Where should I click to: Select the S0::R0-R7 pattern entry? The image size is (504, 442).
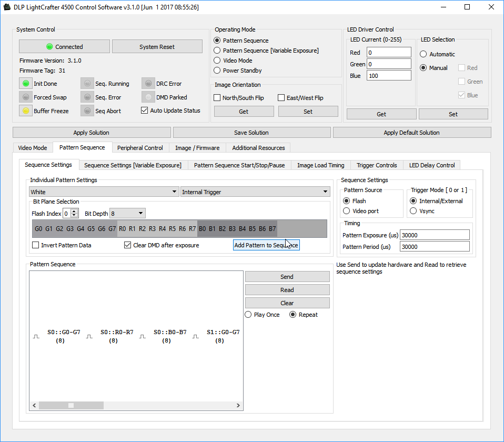117,336
